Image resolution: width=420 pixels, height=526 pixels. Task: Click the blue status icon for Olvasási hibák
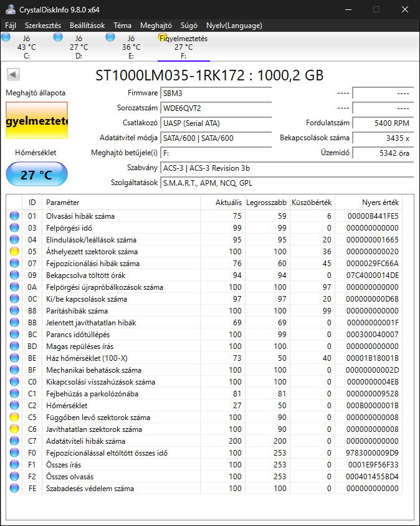coord(14,216)
